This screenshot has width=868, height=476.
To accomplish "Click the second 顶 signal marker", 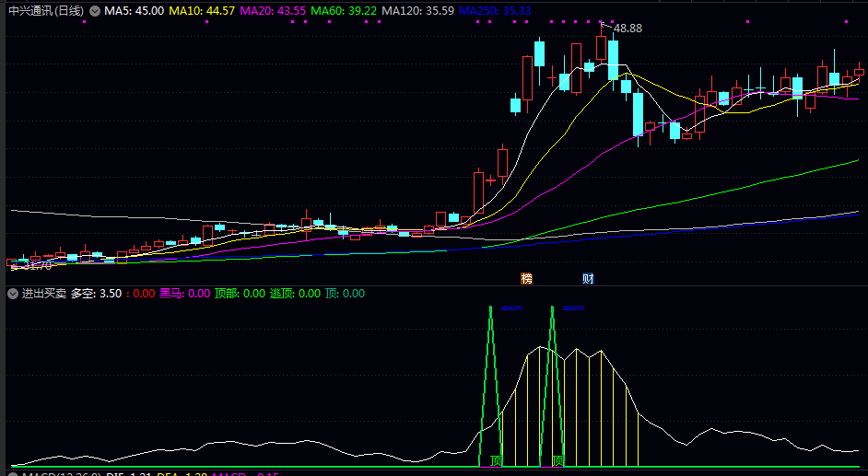I will tap(558, 459).
